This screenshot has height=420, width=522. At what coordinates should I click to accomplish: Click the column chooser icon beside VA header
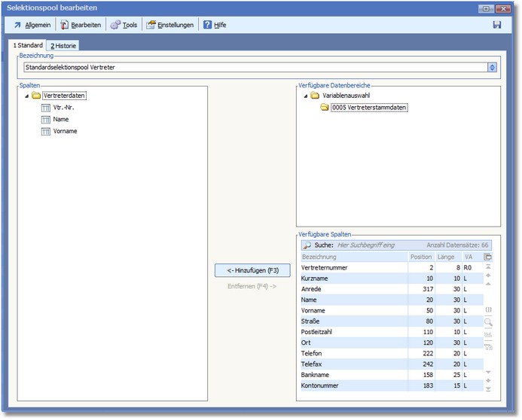[x=488, y=257]
